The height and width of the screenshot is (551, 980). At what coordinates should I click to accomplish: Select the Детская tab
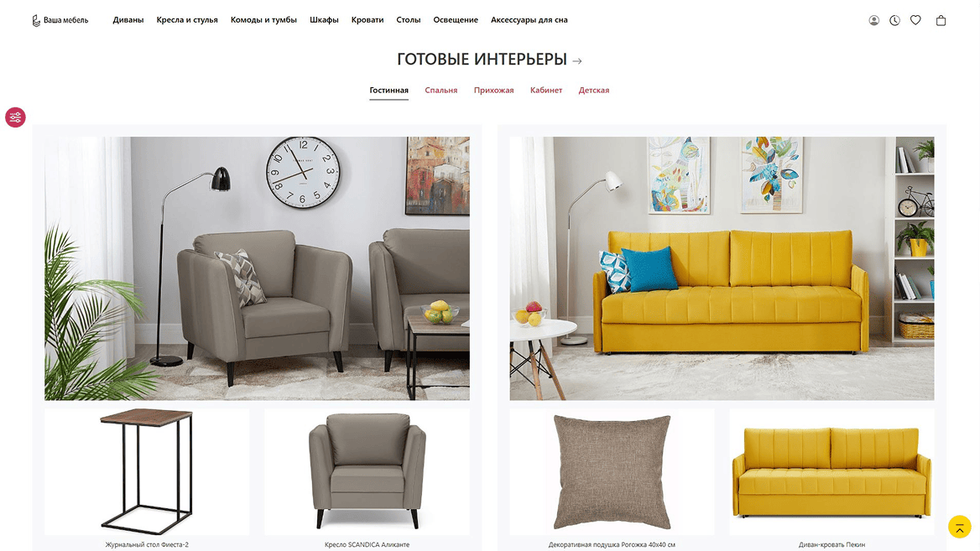point(594,90)
